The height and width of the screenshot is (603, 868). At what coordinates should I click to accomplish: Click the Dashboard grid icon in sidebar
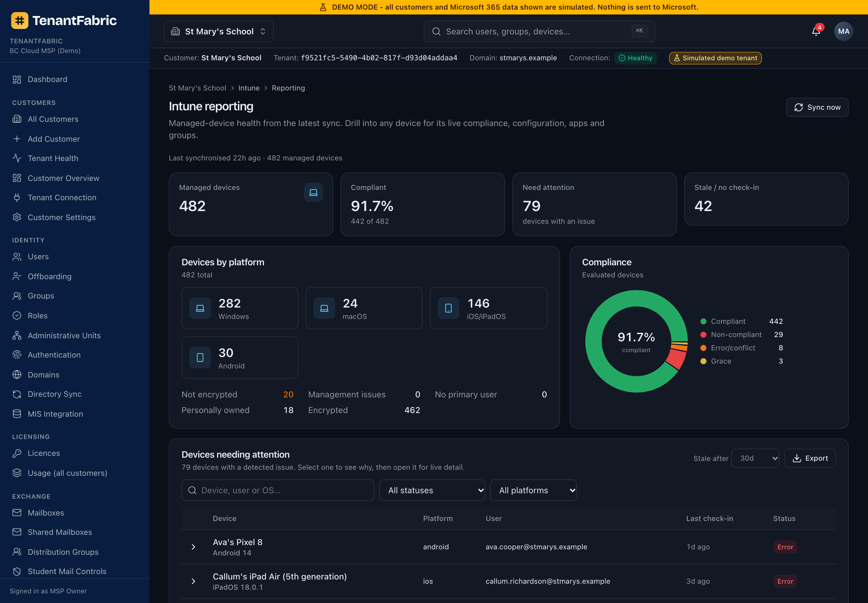pyautogui.click(x=17, y=79)
